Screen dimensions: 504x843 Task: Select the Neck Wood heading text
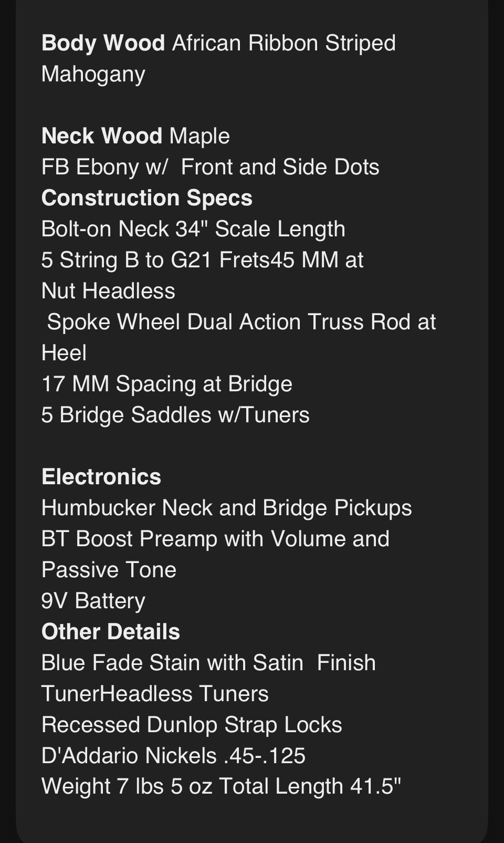click(x=101, y=136)
